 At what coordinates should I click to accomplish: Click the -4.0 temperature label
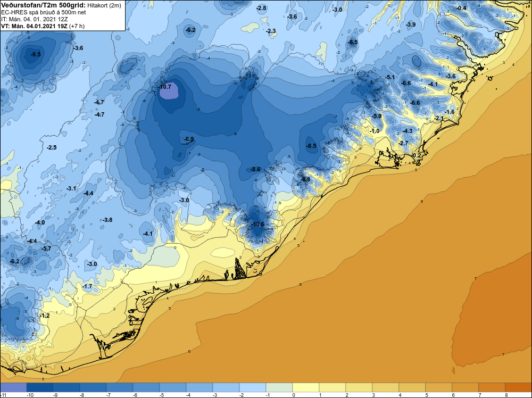[x=40, y=222]
